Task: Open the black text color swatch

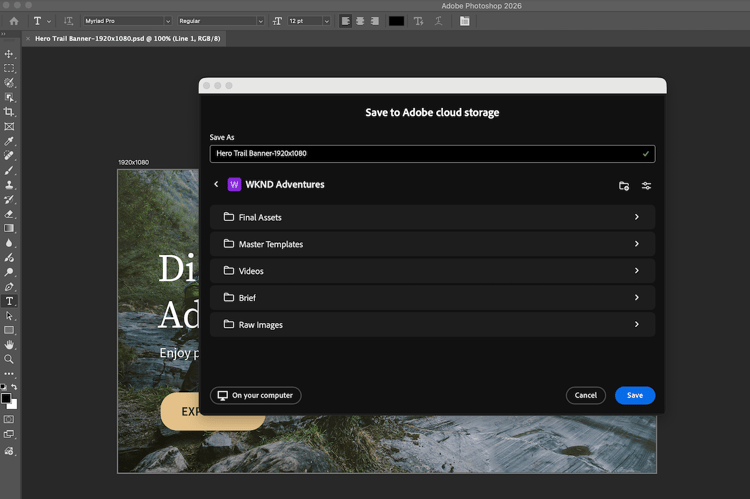Action: [397, 21]
